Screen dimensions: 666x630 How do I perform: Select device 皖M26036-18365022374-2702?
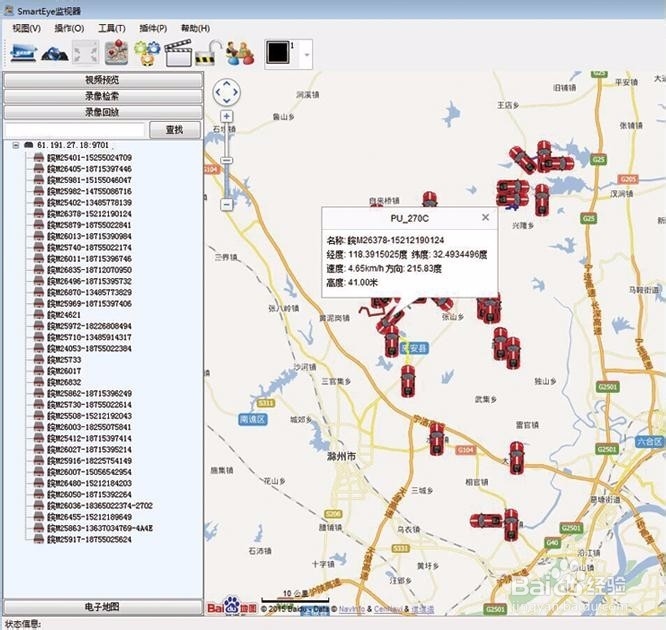click(x=100, y=506)
